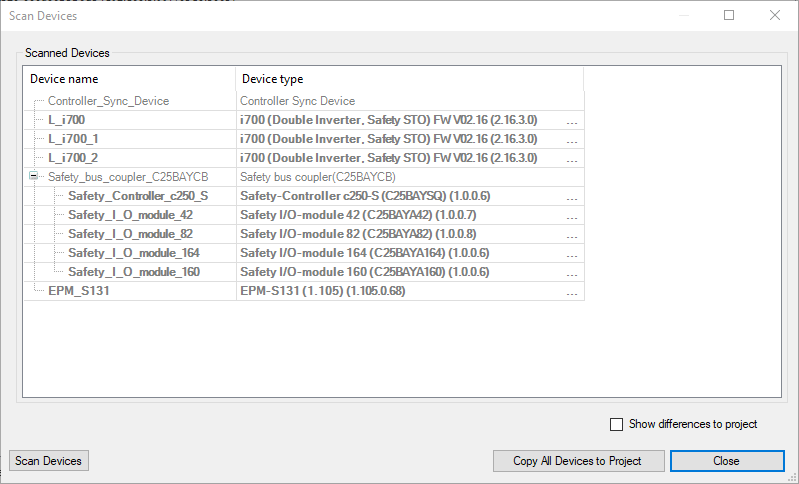Viewport: 799px width, 484px height.
Task: Open the ellipsis for Safety_I_O_module_160 row
Action: coord(572,273)
